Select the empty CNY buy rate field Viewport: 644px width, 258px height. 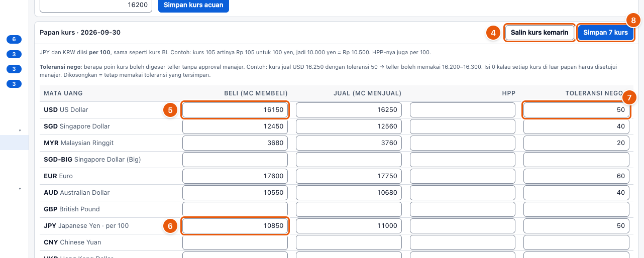(235, 242)
